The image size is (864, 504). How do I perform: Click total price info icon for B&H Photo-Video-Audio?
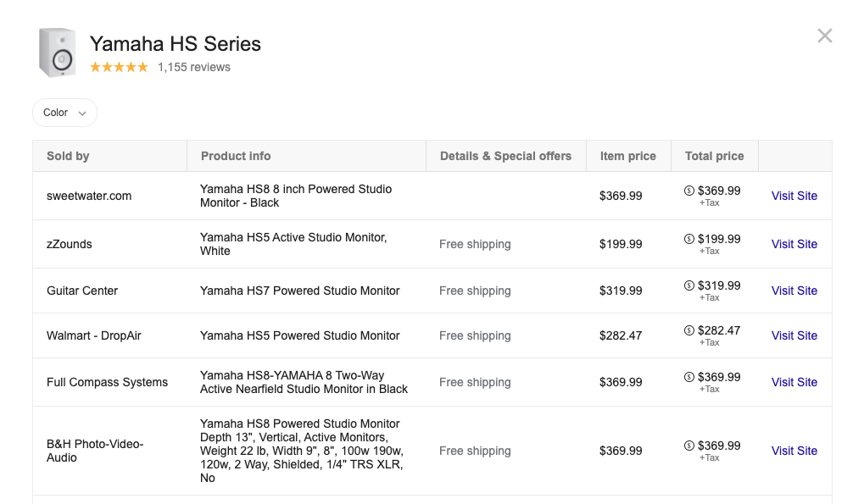click(x=689, y=446)
